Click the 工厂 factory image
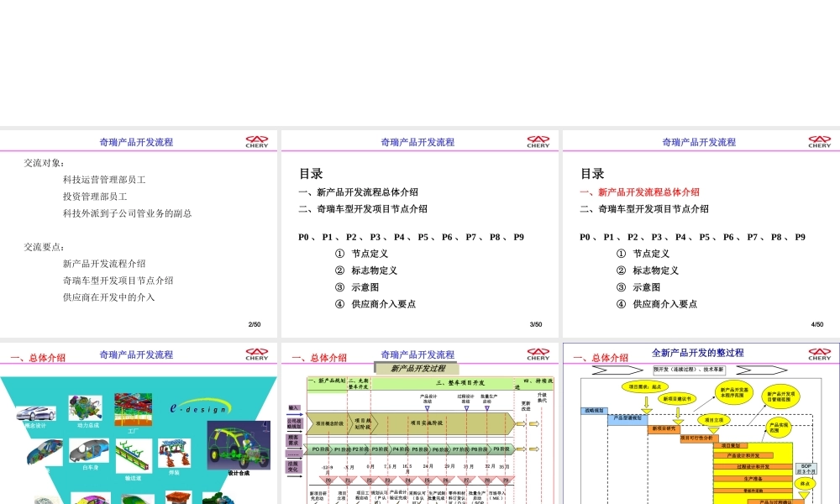This screenshot has height=504, width=840. tap(133, 410)
